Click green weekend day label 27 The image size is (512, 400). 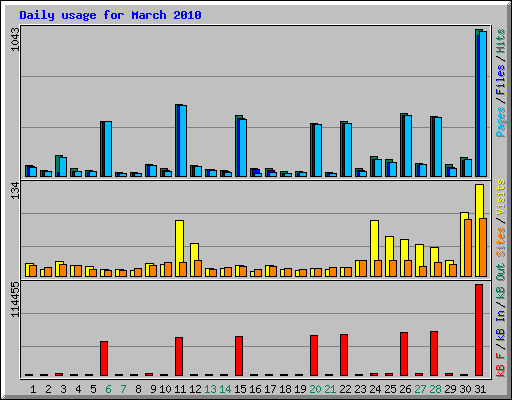pos(420,389)
